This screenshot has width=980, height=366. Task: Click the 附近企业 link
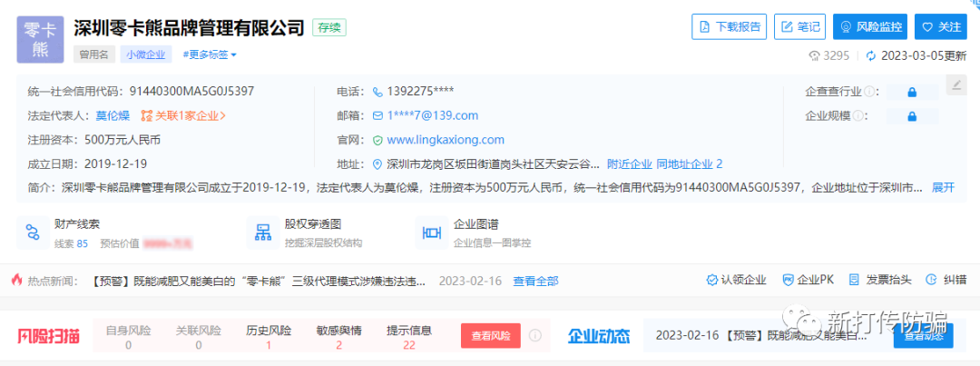[630, 164]
